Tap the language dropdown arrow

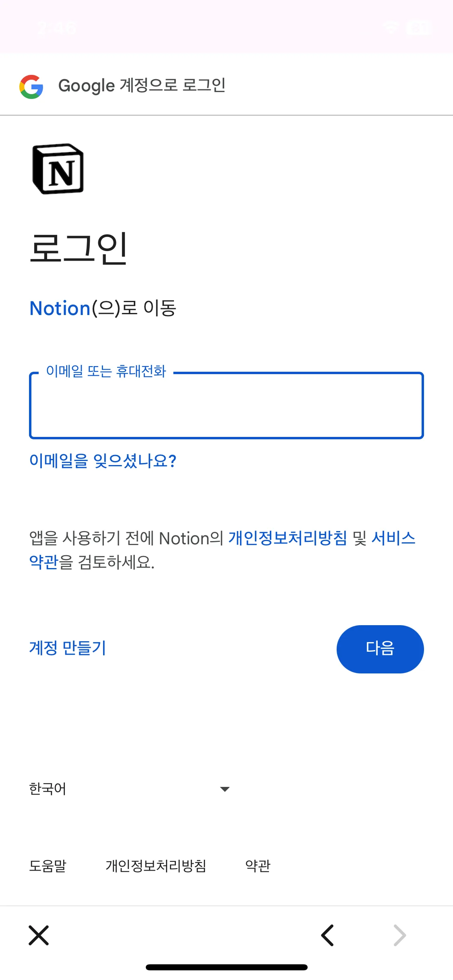[225, 789]
